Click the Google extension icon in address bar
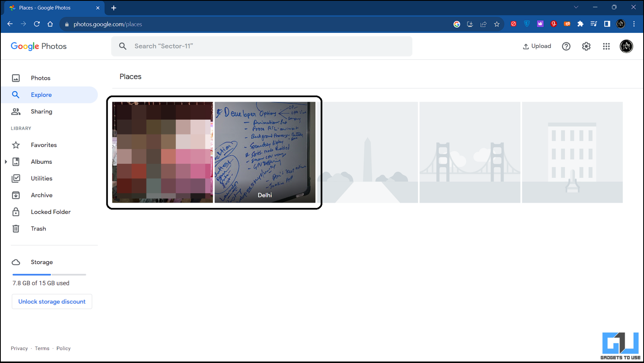644x363 pixels. click(x=457, y=24)
